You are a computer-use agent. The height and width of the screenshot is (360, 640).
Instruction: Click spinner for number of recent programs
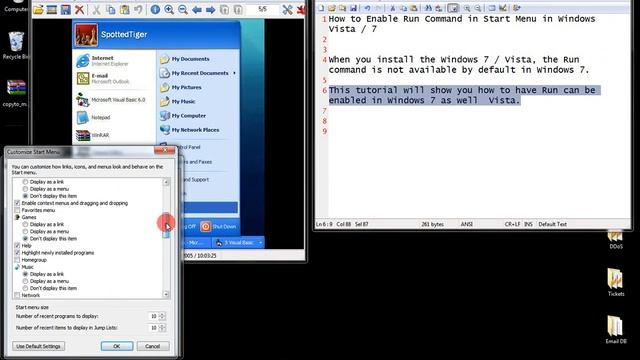tap(162, 316)
